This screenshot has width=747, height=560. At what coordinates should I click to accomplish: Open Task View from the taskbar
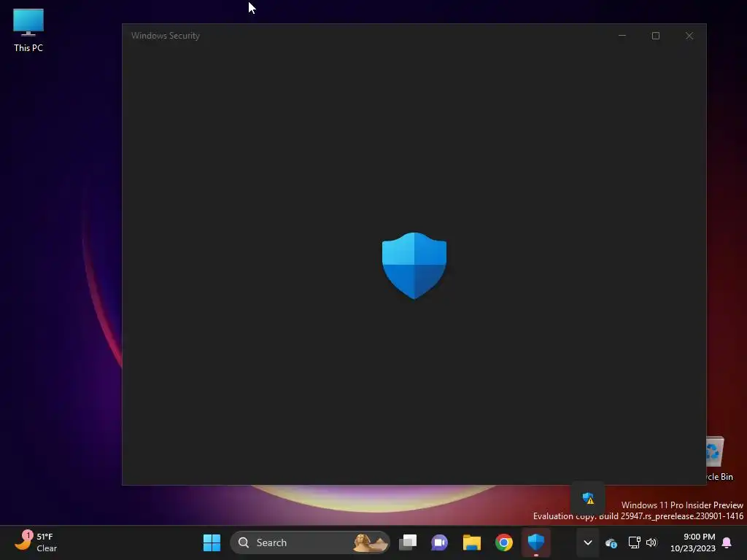click(x=408, y=542)
